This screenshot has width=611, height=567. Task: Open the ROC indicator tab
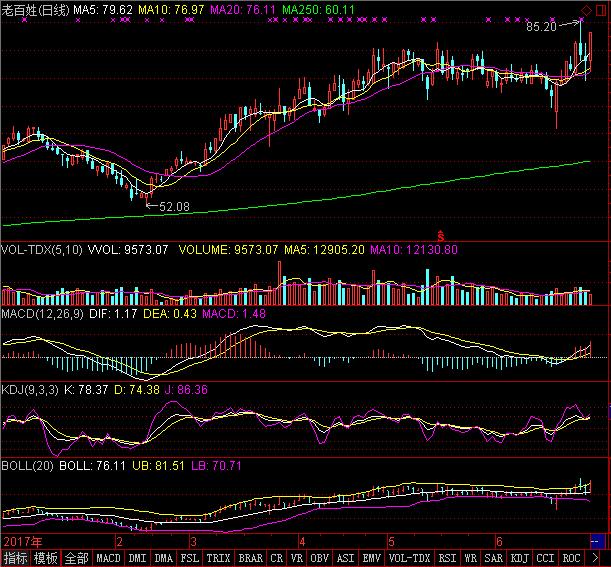pyautogui.click(x=572, y=558)
